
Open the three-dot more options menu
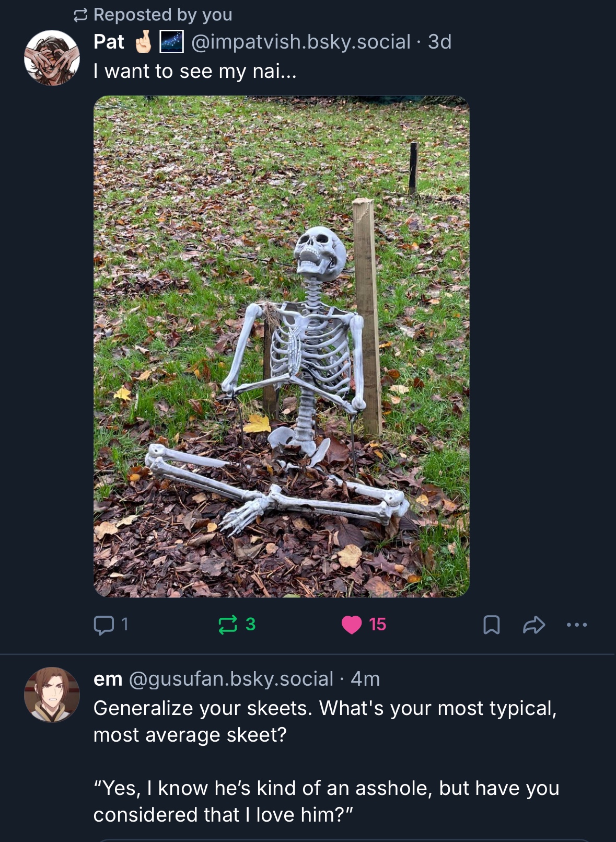[577, 625]
